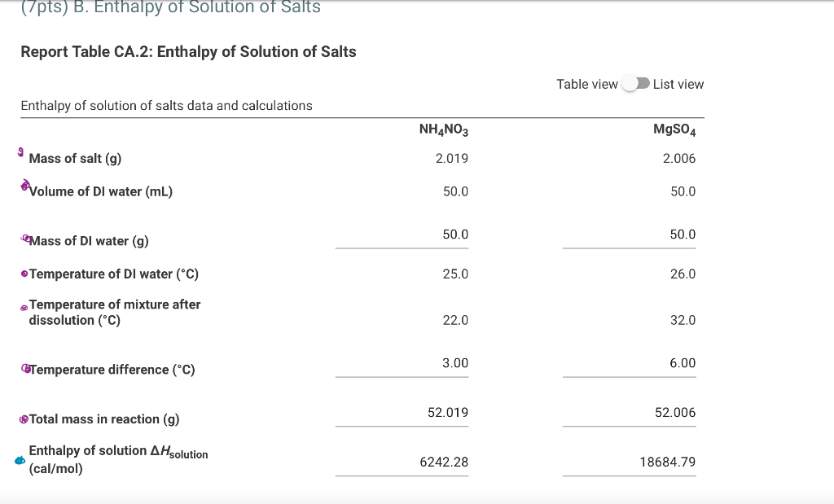
Task: Click the MgSO4 Total mass in reaction field
Action: 629,413
